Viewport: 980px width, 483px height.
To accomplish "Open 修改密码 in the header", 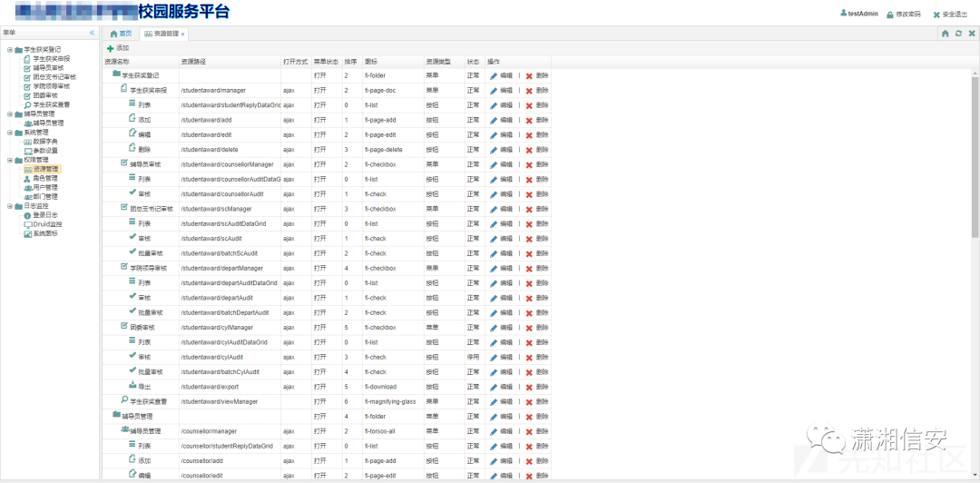I will 903,14.
